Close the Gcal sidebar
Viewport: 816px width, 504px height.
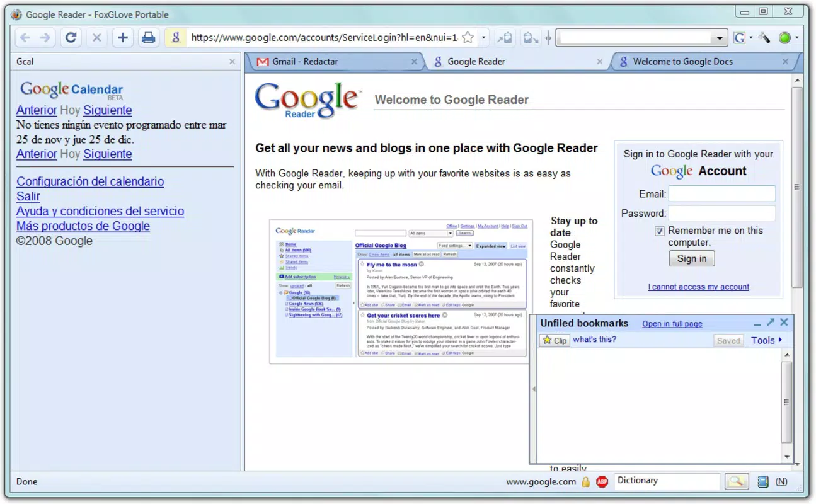coord(232,62)
